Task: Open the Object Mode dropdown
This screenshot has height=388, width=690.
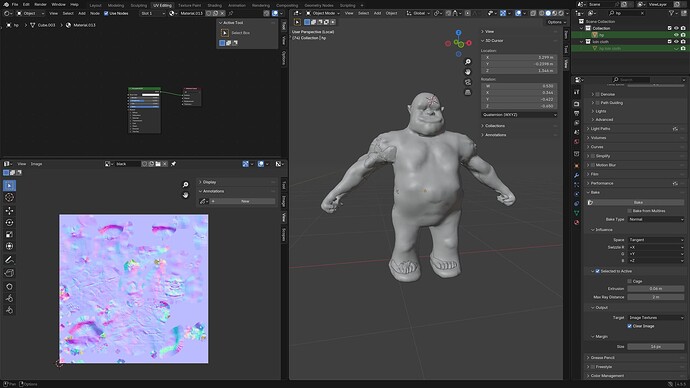Action: click(x=323, y=13)
